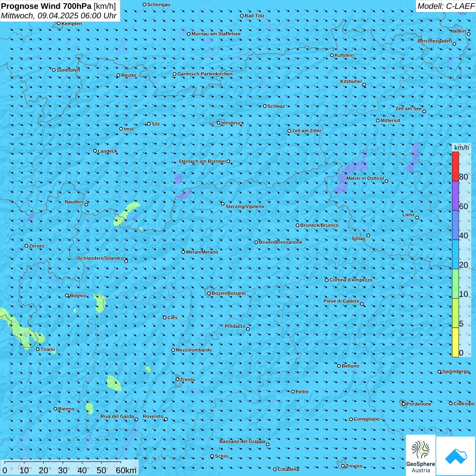
Task: Click the lime 5–10 km/h legend swatch
Action: 455,313
